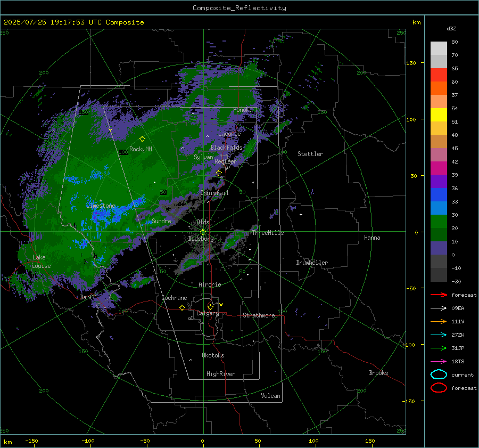Pick the white 80 dBZ color swatch

pyautogui.click(x=439, y=48)
